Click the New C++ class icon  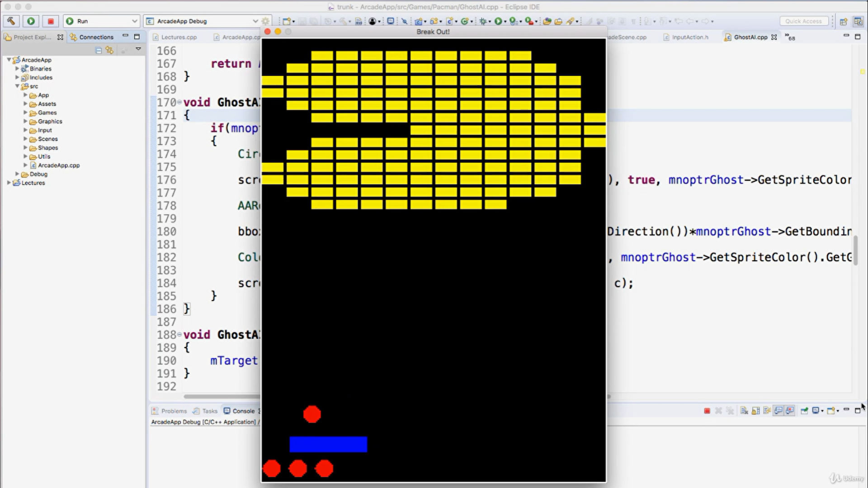coord(464,21)
